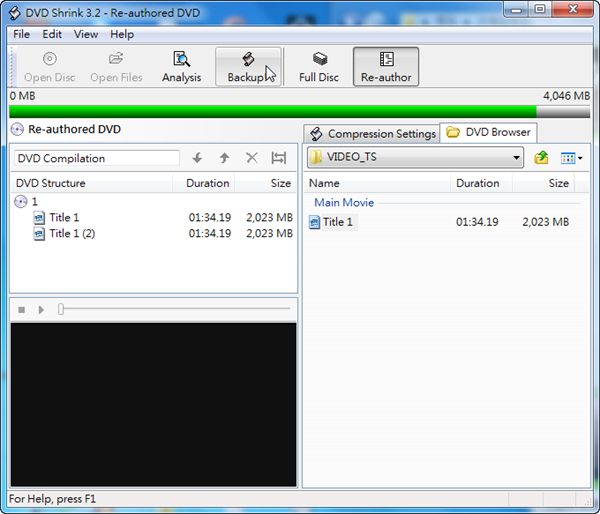The image size is (600, 514).
Task: Run Analysis from the toolbar
Action: [x=181, y=67]
